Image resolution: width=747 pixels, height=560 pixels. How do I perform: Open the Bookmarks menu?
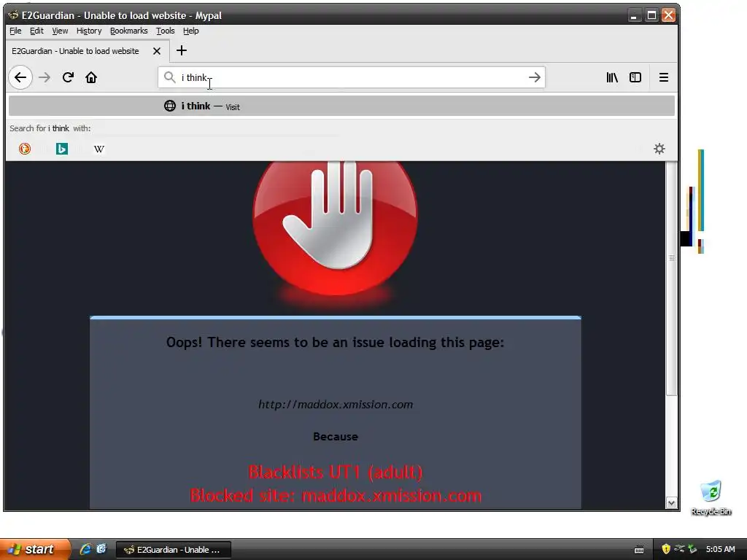(x=128, y=31)
